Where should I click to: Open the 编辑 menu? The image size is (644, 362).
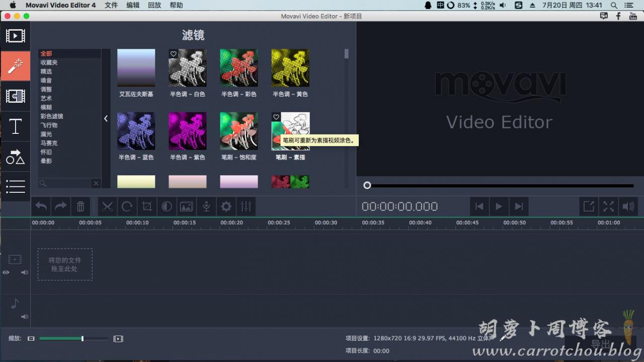click(x=133, y=5)
